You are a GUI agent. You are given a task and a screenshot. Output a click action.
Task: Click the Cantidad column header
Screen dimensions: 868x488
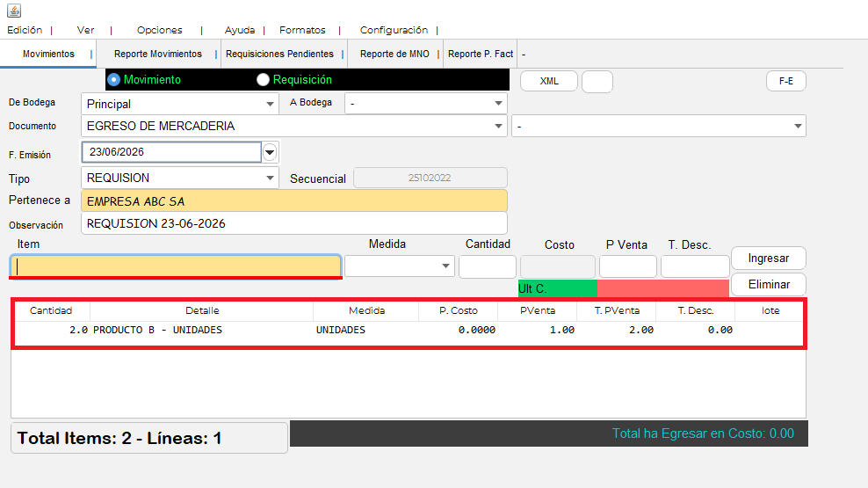(x=51, y=310)
